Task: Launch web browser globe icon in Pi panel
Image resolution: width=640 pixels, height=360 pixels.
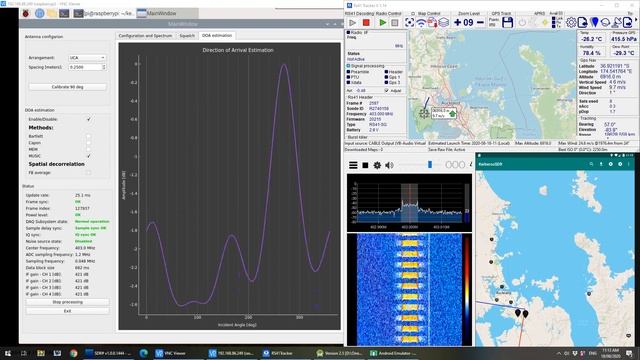Action: click(39, 13)
